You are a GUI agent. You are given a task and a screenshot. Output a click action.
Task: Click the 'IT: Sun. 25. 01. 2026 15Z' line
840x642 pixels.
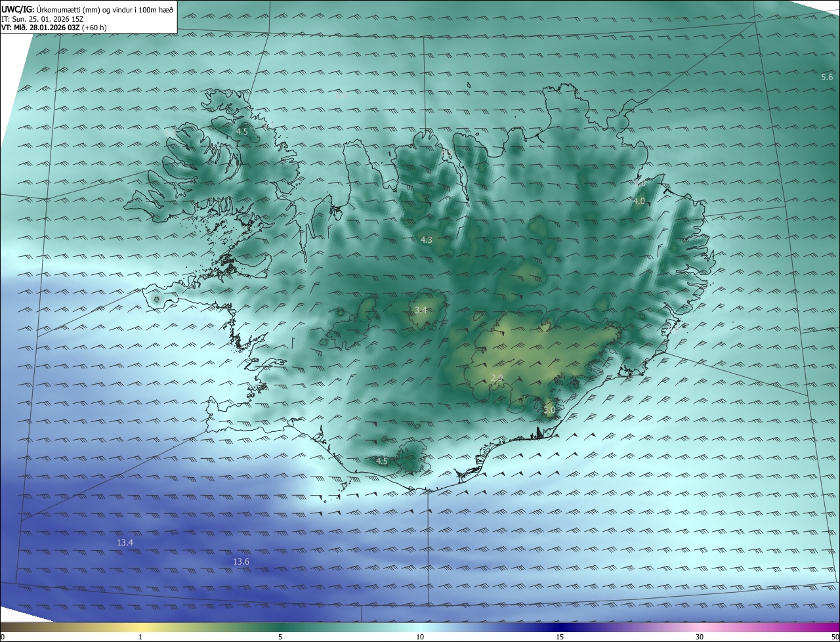(x=43, y=19)
